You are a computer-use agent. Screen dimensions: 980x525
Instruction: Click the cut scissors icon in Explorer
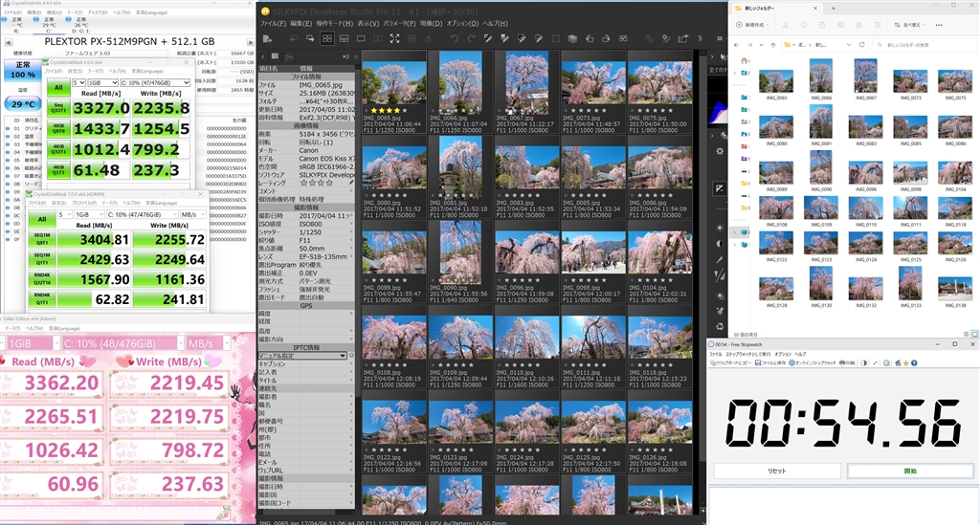[x=785, y=25]
